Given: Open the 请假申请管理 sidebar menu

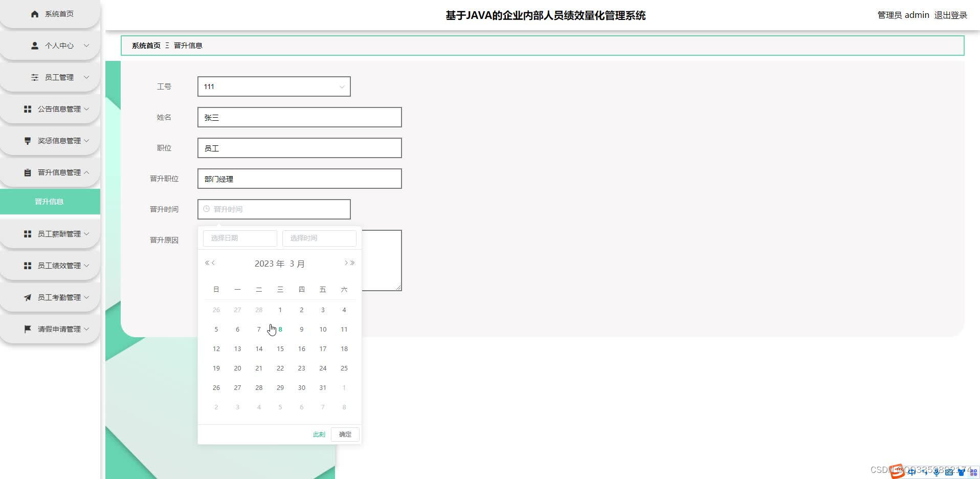Looking at the screenshot, I should (50, 329).
